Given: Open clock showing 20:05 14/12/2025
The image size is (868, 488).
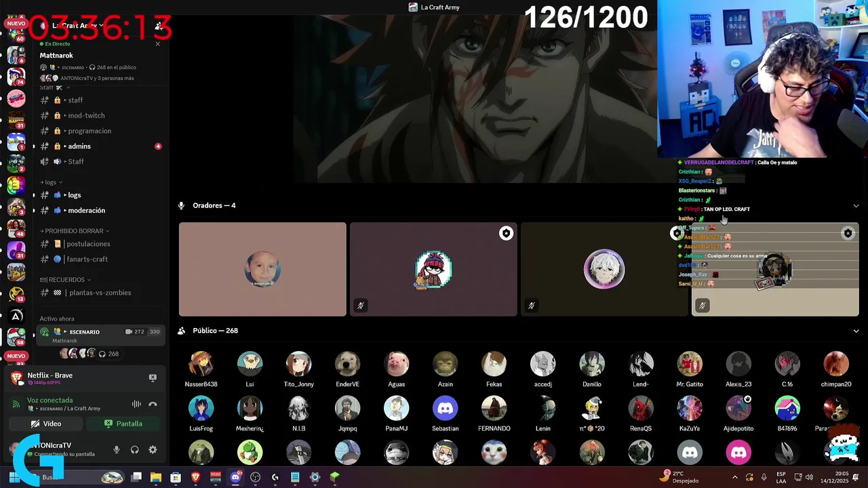Looking at the screenshot, I should (x=835, y=476).
